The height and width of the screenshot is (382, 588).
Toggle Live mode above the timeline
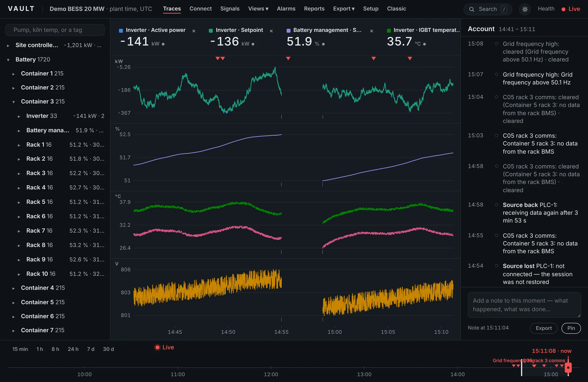164,347
